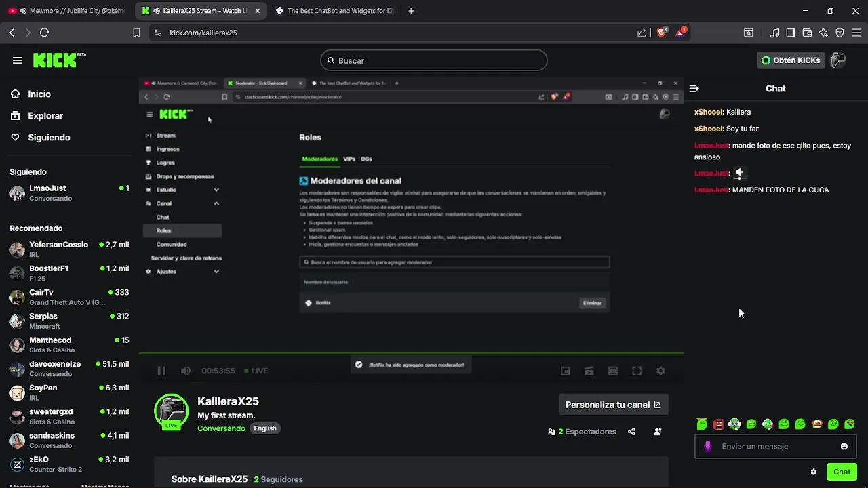Go back in browser history

click(12, 33)
